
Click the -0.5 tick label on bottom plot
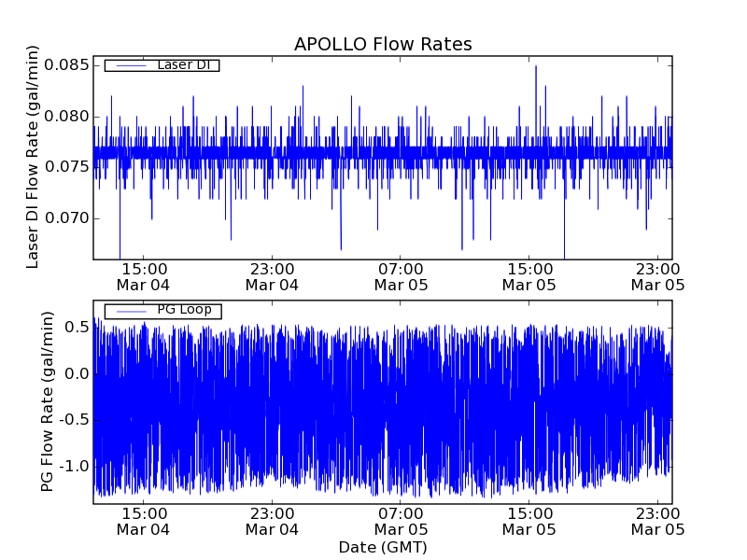tap(75, 419)
